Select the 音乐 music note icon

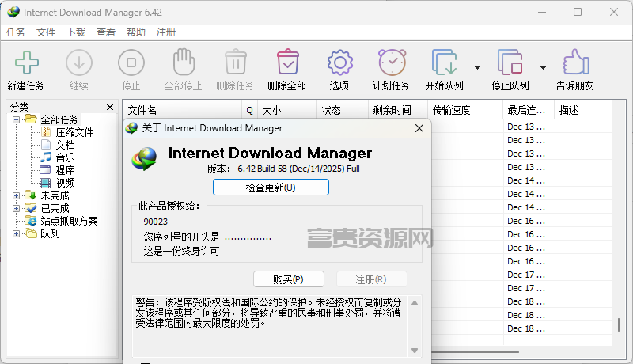[x=46, y=157]
